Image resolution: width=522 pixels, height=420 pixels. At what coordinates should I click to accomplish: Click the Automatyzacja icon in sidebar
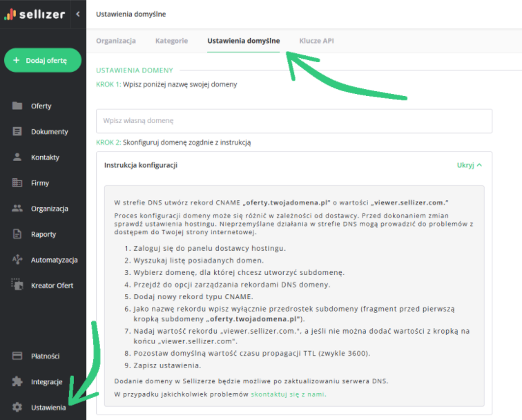[17, 260]
